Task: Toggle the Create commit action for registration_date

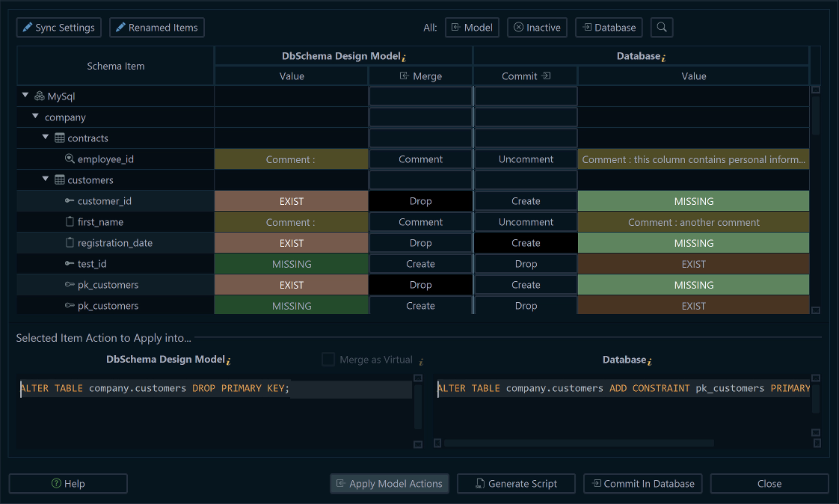Action: pyautogui.click(x=525, y=243)
